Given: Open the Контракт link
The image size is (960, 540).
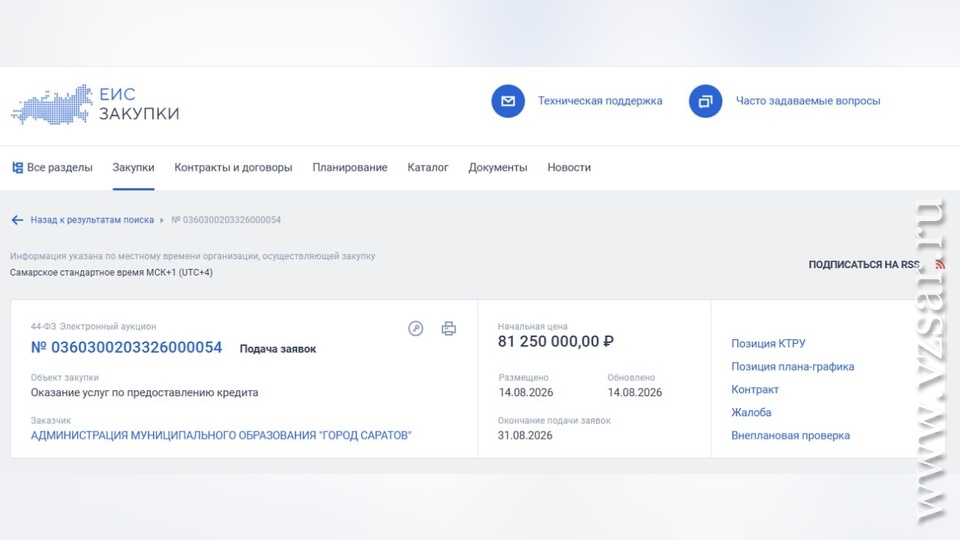Looking at the screenshot, I should coord(755,389).
